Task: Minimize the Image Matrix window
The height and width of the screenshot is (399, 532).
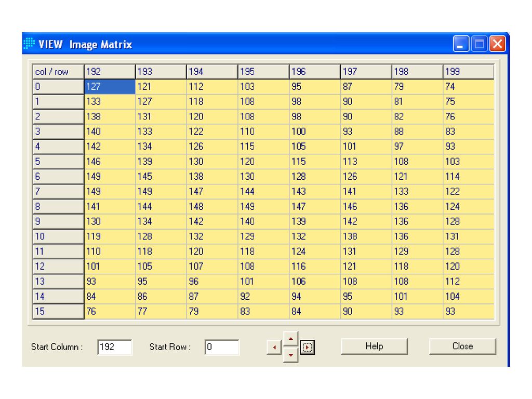Action: point(461,44)
